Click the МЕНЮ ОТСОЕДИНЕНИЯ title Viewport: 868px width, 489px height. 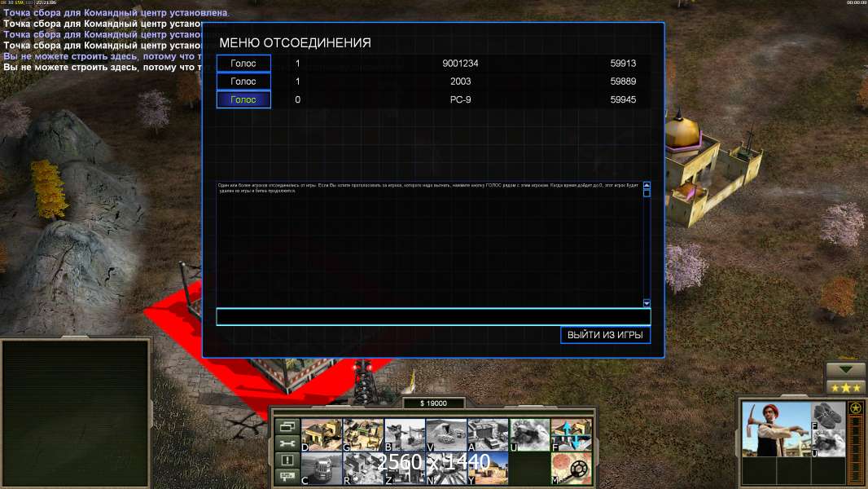(x=295, y=42)
